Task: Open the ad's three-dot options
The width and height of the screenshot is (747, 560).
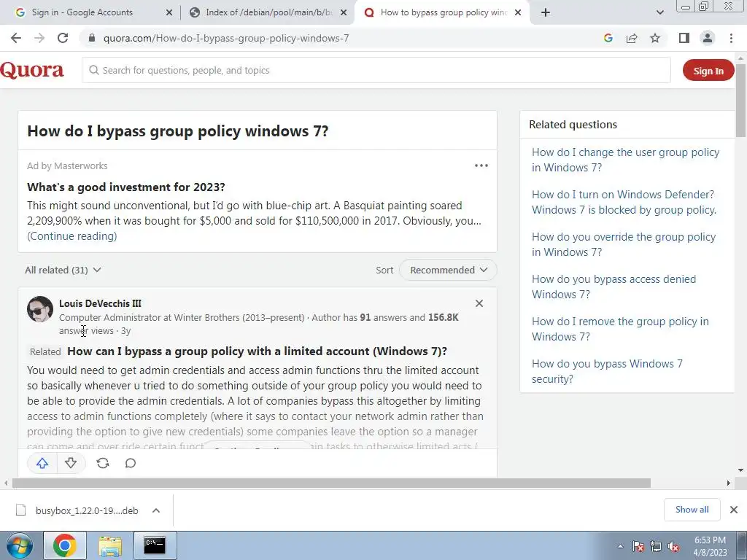Action: click(x=481, y=166)
